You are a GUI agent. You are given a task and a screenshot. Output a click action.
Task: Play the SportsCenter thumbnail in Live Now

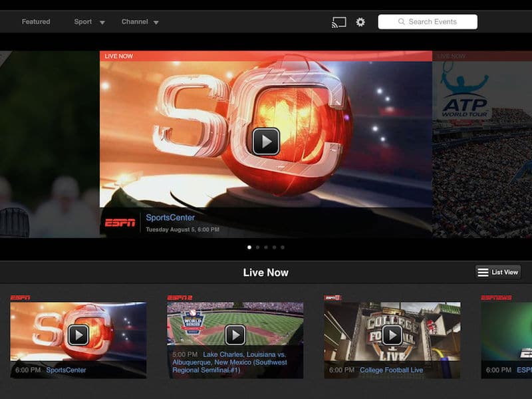tap(78, 334)
